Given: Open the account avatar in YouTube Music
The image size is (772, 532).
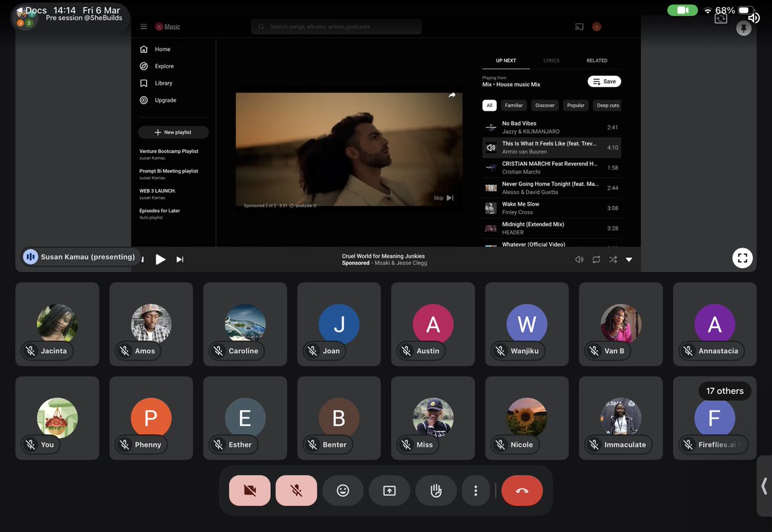Looking at the screenshot, I should pos(597,26).
